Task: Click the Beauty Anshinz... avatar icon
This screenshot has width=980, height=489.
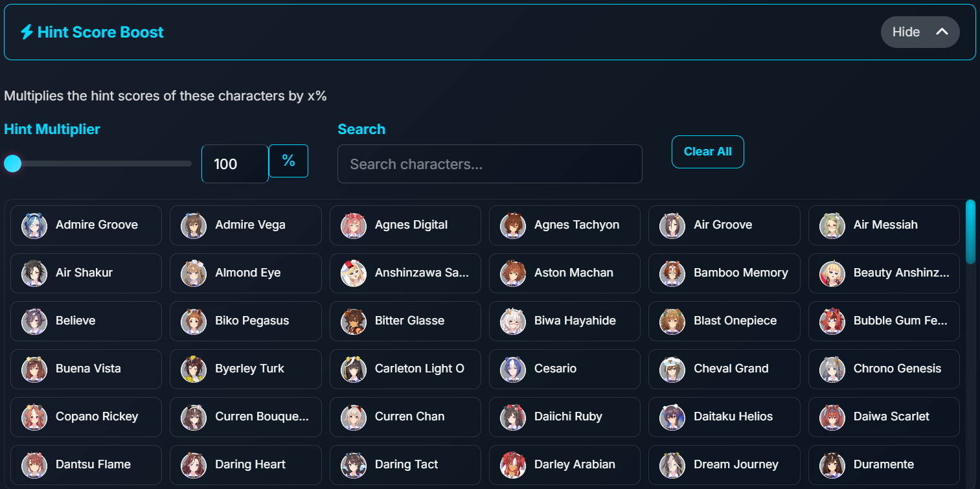Action: pos(832,273)
